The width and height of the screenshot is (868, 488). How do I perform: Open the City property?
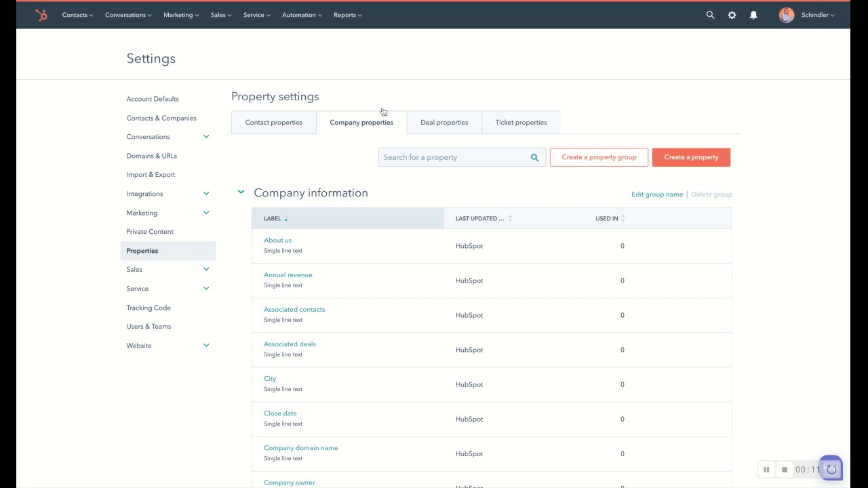[x=270, y=378]
